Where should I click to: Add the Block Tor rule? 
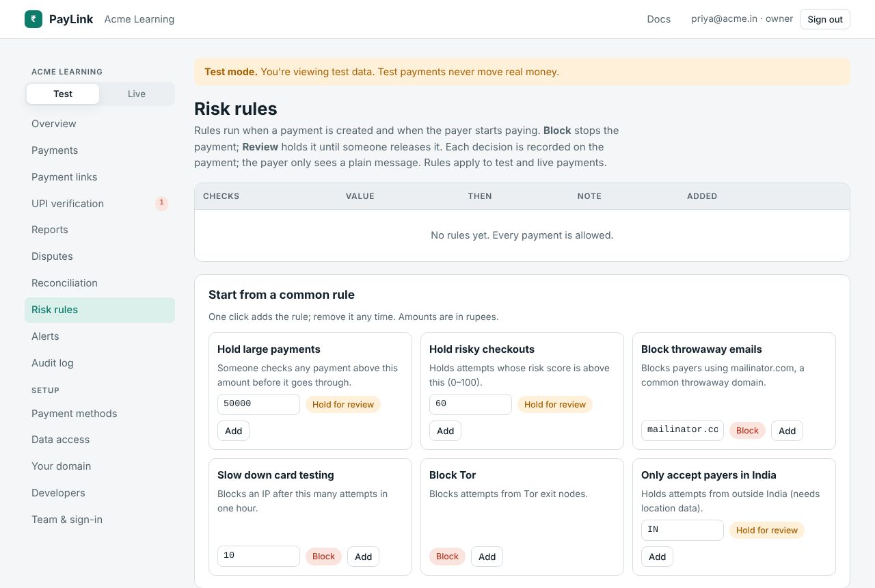point(487,557)
